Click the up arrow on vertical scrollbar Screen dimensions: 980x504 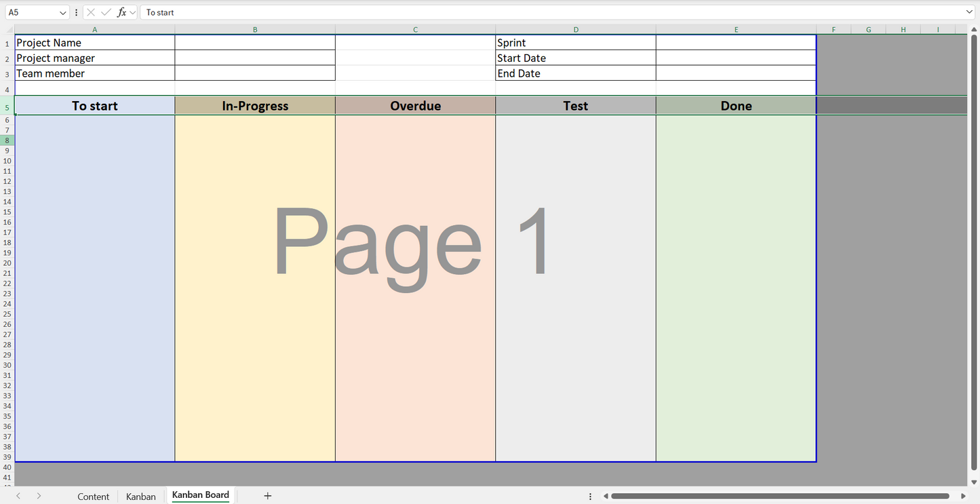pyautogui.click(x=975, y=29)
